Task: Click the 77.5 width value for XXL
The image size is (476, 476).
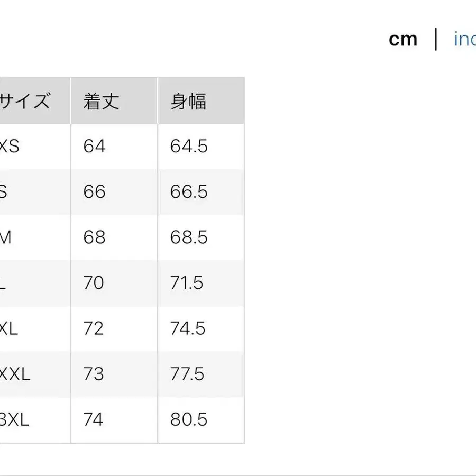Action: pyautogui.click(x=188, y=374)
